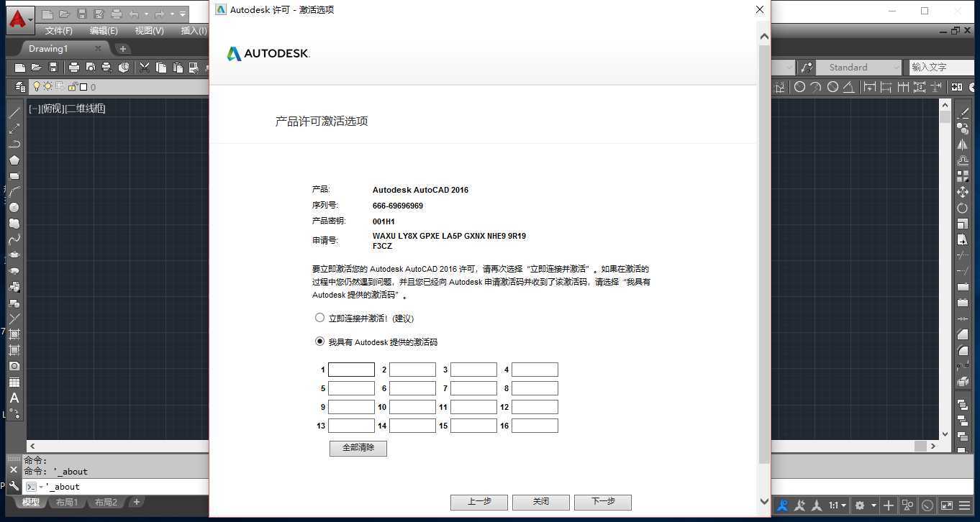Toggle Clean Screen button in status bar

pyautogui.click(x=947, y=505)
